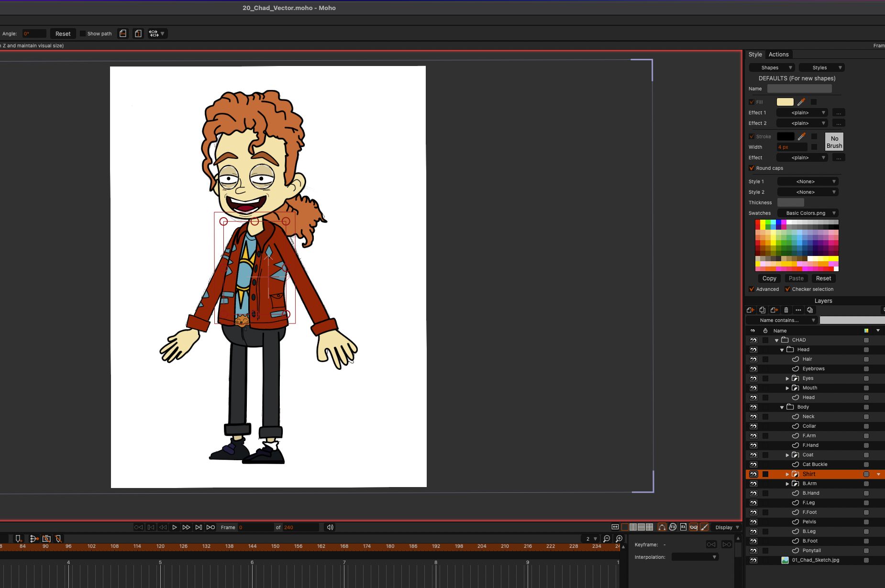Viewport: 885px width, 588px height.
Task: Click the four-pane viewport layout icon
Action: click(649, 527)
